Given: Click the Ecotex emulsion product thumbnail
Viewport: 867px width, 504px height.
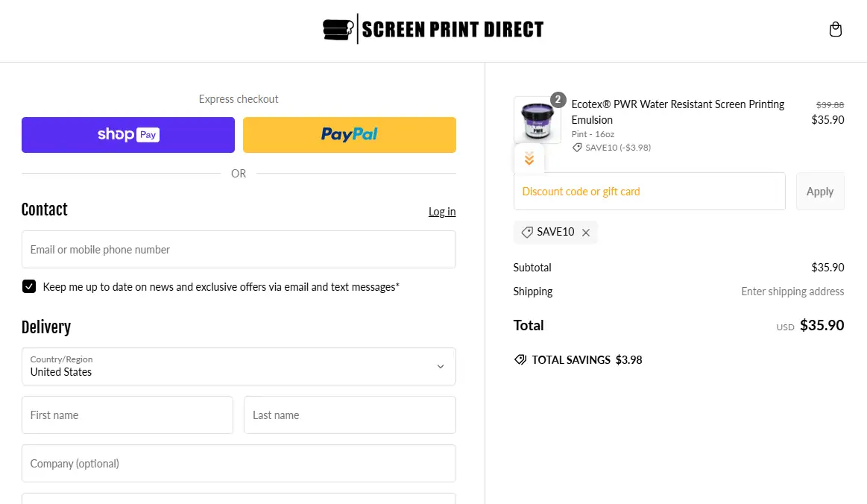Looking at the screenshot, I should point(537,121).
